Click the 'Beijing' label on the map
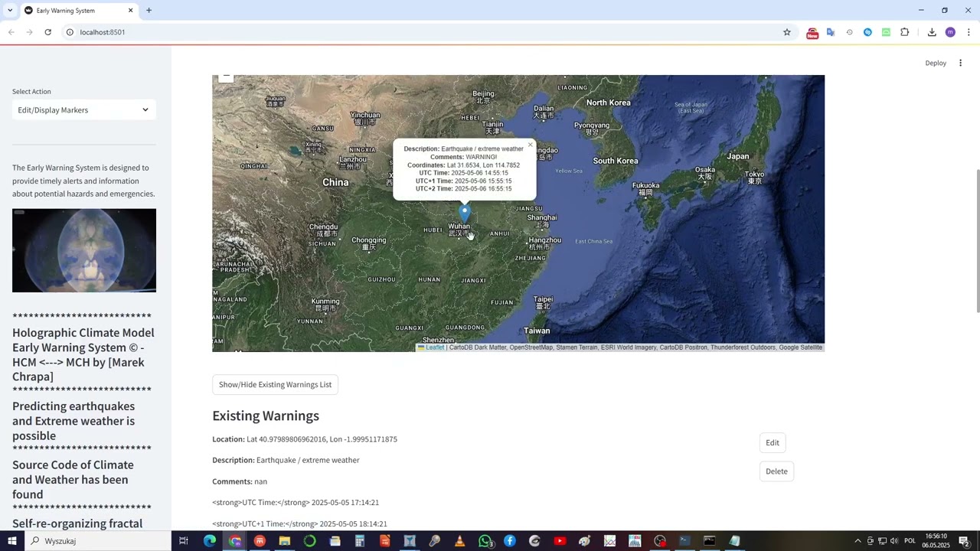 click(x=483, y=94)
